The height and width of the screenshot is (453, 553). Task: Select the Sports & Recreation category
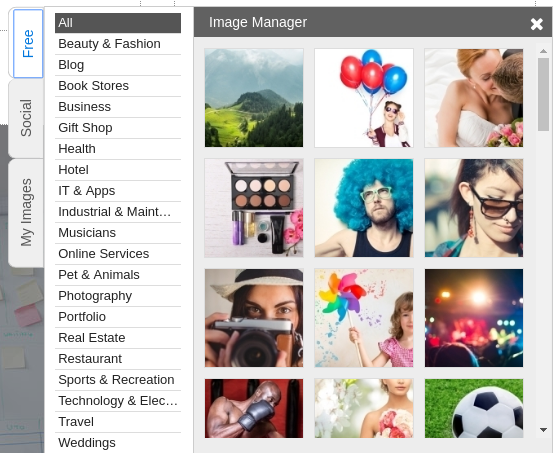point(118,380)
